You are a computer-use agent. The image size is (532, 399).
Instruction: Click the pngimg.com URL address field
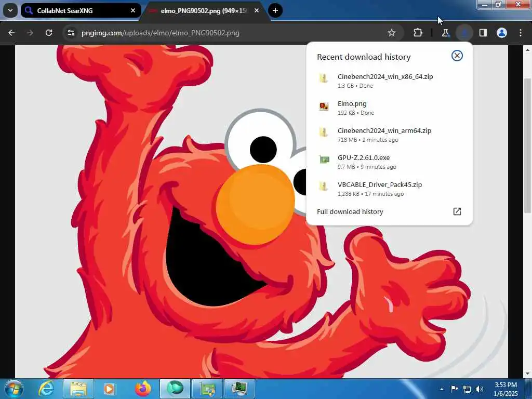(161, 33)
